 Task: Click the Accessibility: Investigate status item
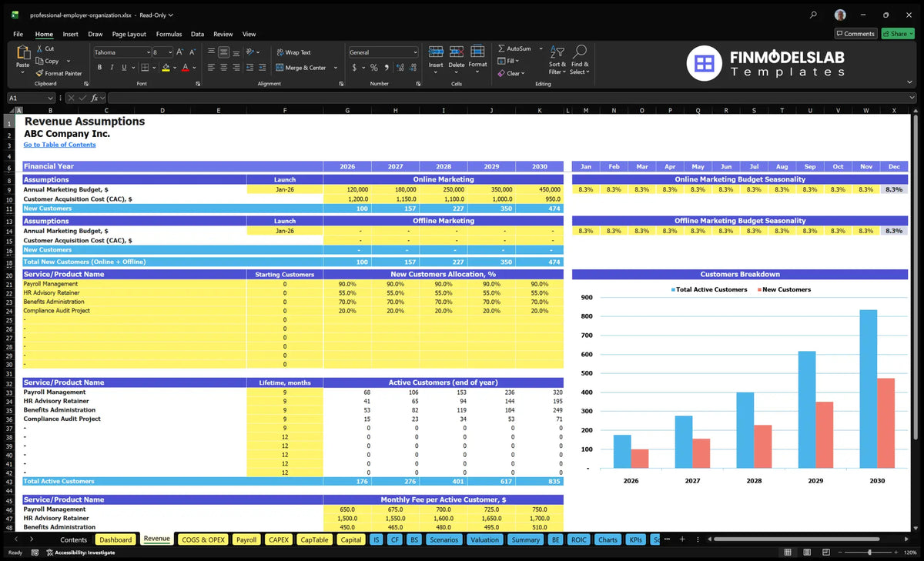pos(80,553)
